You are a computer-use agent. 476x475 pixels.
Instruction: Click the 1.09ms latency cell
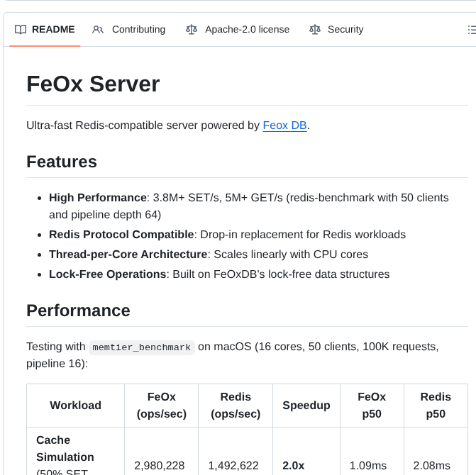(x=368, y=466)
